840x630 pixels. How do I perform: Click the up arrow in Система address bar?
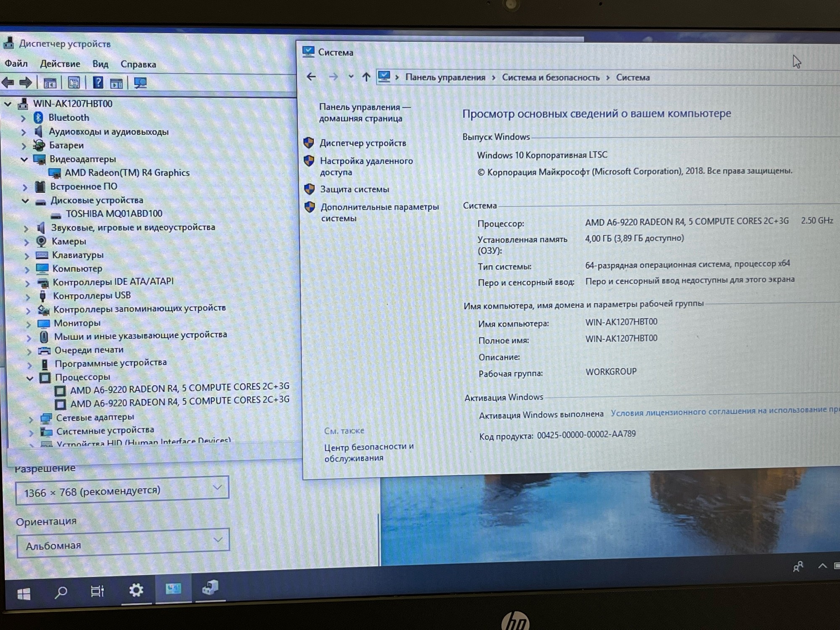point(366,77)
